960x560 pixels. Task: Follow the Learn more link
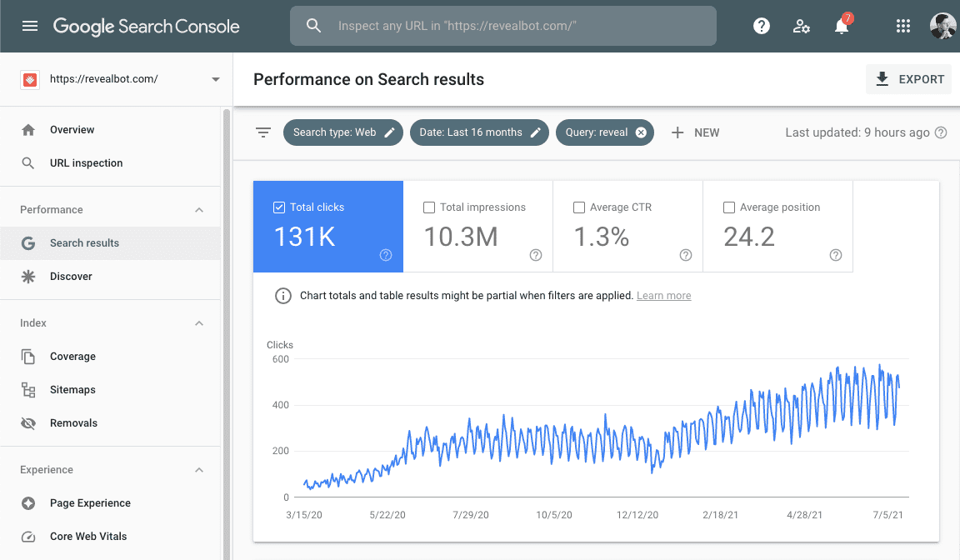pyautogui.click(x=663, y=296)
